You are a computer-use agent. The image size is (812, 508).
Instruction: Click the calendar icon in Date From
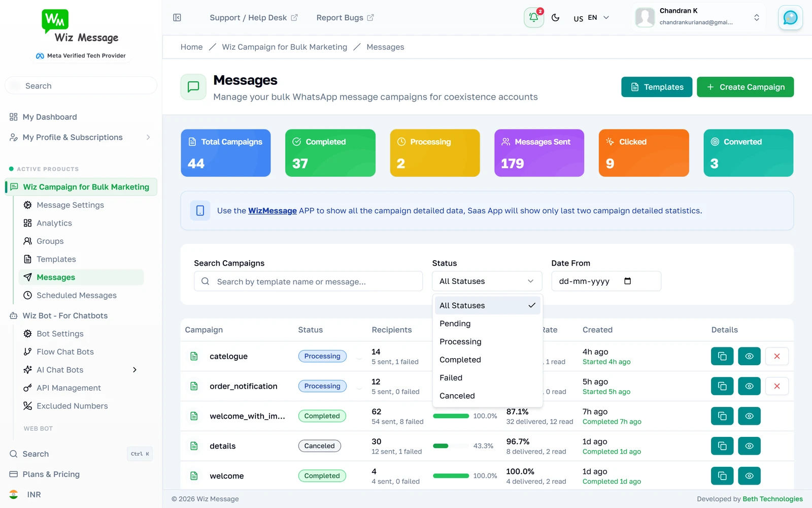(628, 281)
